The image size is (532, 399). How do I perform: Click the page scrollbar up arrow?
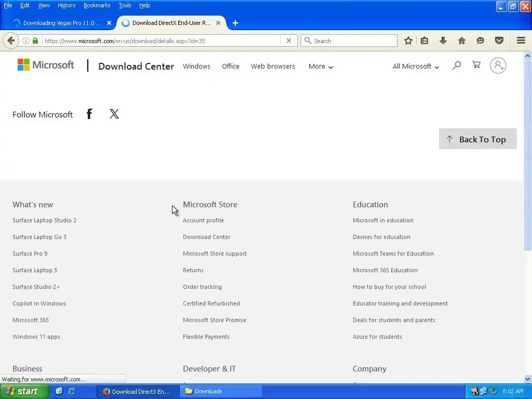click(x=528, y=56)
